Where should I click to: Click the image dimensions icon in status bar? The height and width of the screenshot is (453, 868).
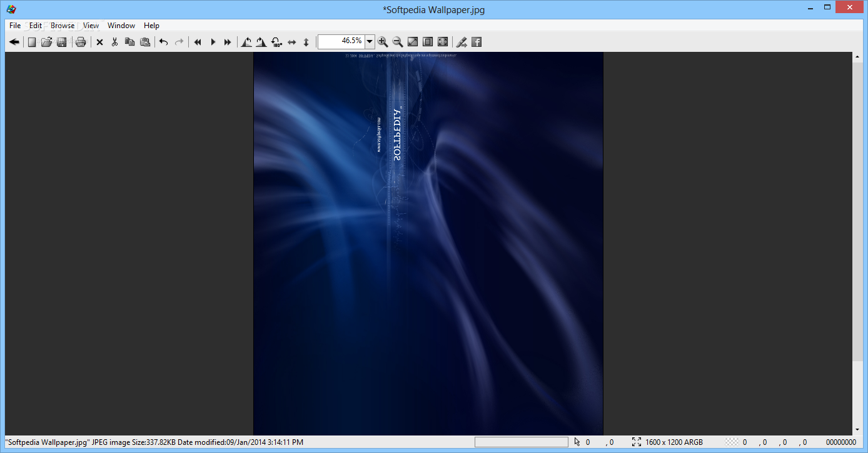pos(637,442)
